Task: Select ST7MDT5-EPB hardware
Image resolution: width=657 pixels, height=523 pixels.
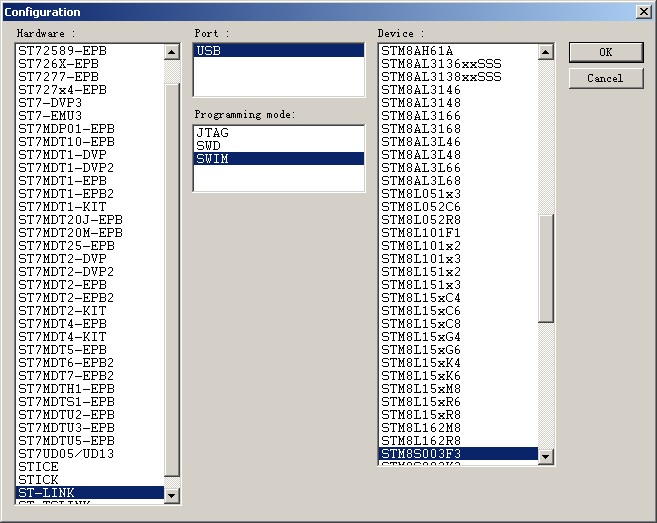Action: (x=90, y=350)
